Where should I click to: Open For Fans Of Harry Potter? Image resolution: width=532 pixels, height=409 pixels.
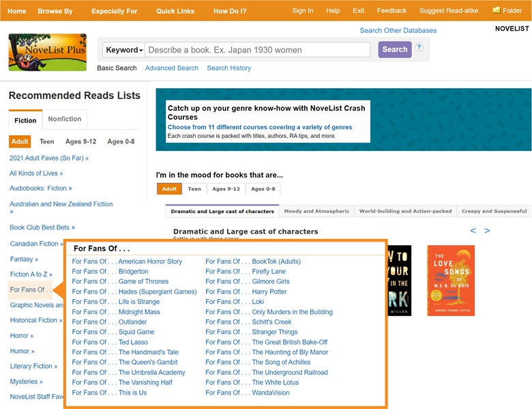[x=246, y=292]
